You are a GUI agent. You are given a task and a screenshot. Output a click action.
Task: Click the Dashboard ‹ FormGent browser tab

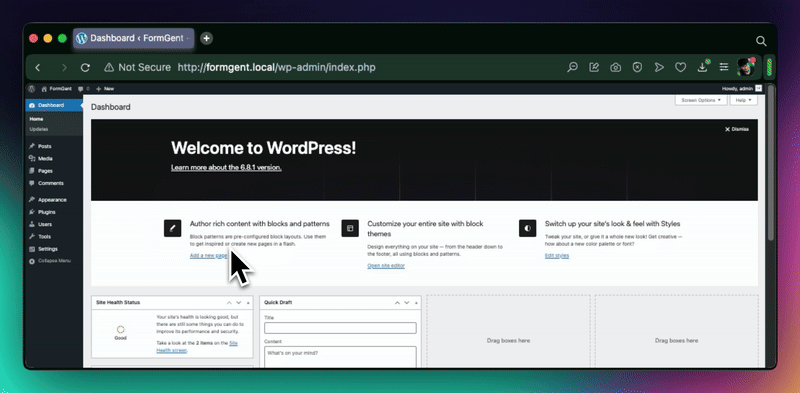(134, 38)
